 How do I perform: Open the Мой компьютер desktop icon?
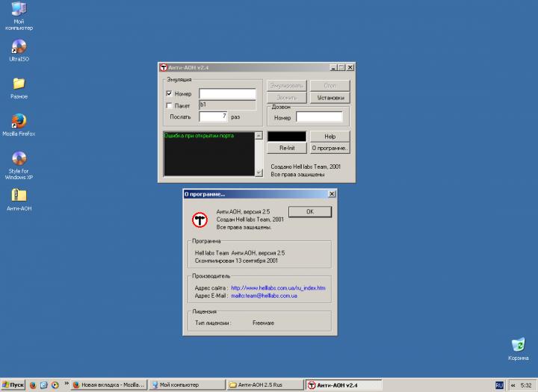point(19,10)
